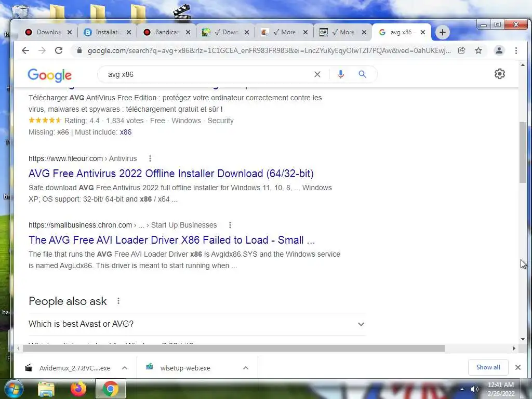Click the vertical scrollbar thumb
The height and width of the screenshot is (399, 532).
523,152
